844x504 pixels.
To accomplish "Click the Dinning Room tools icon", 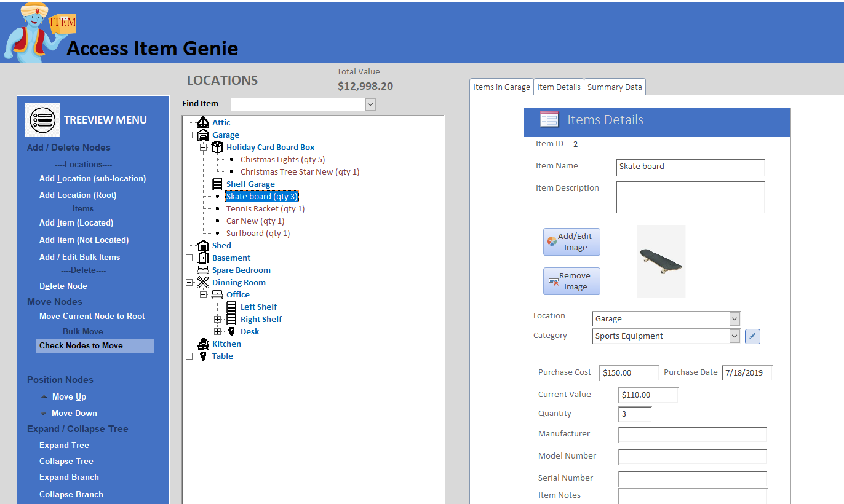I will tap(202, 282).
